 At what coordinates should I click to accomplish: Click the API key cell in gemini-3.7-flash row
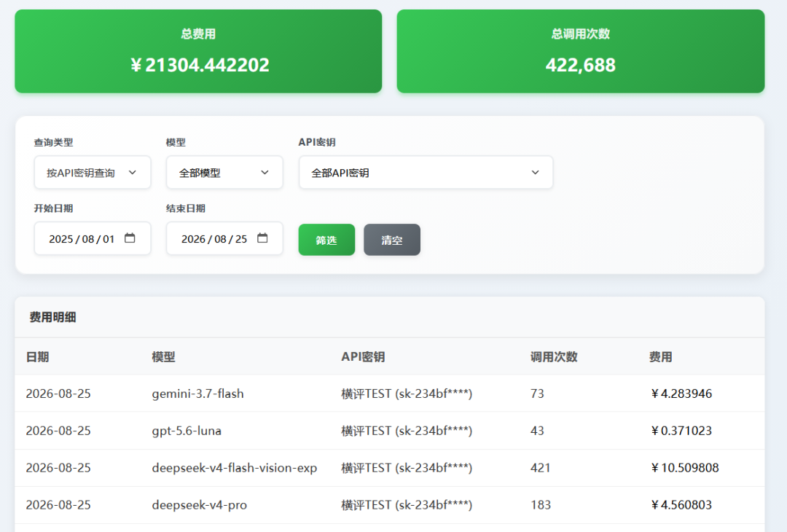pos(407,394)
